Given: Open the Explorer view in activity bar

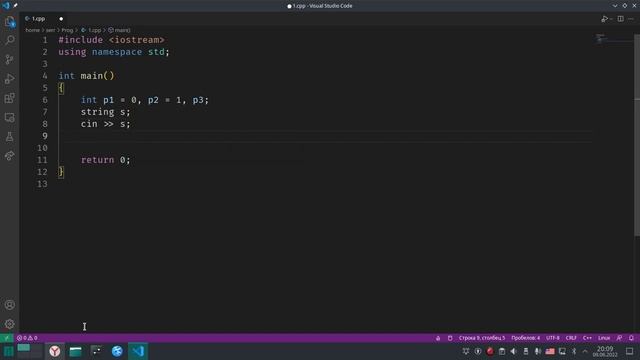Looking at the screenshot, I should [9, 21].
